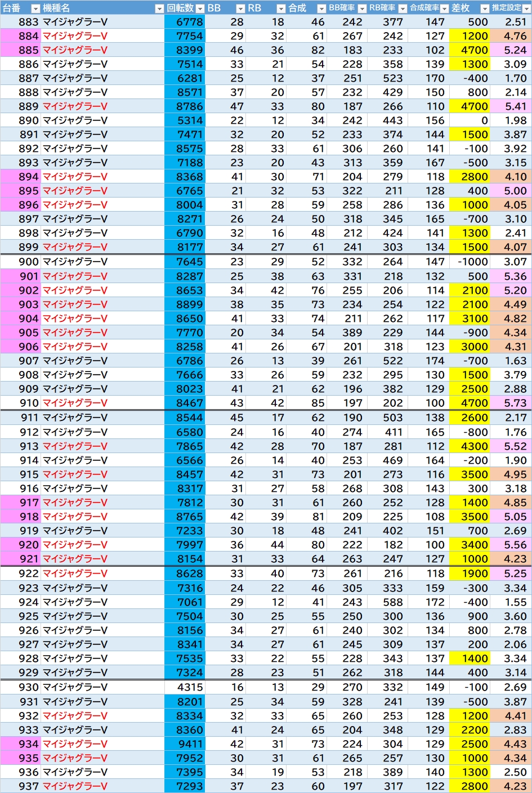Viewport: 532px width, 793px height.
Task: Click pink machine number 894
Action: 20,177
